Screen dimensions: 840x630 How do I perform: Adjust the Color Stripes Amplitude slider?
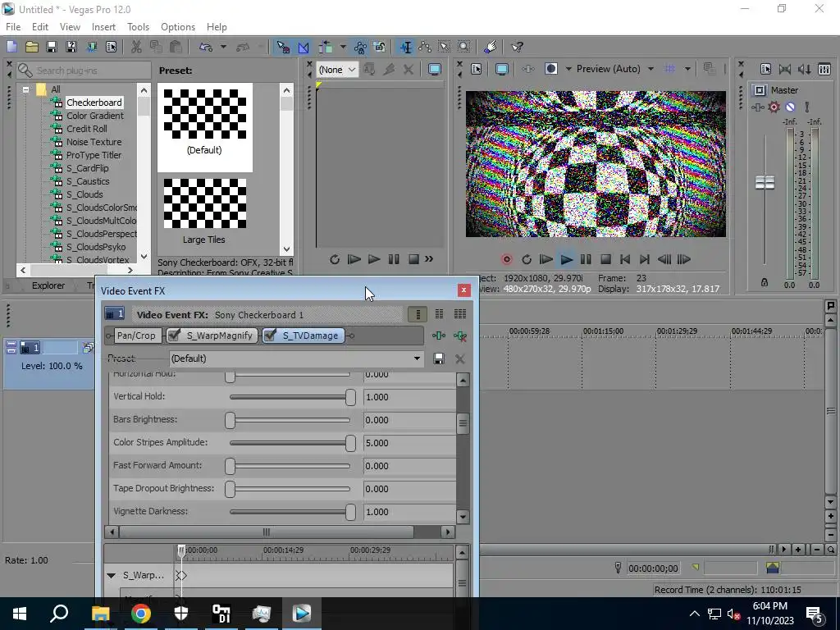pos(350,443)
